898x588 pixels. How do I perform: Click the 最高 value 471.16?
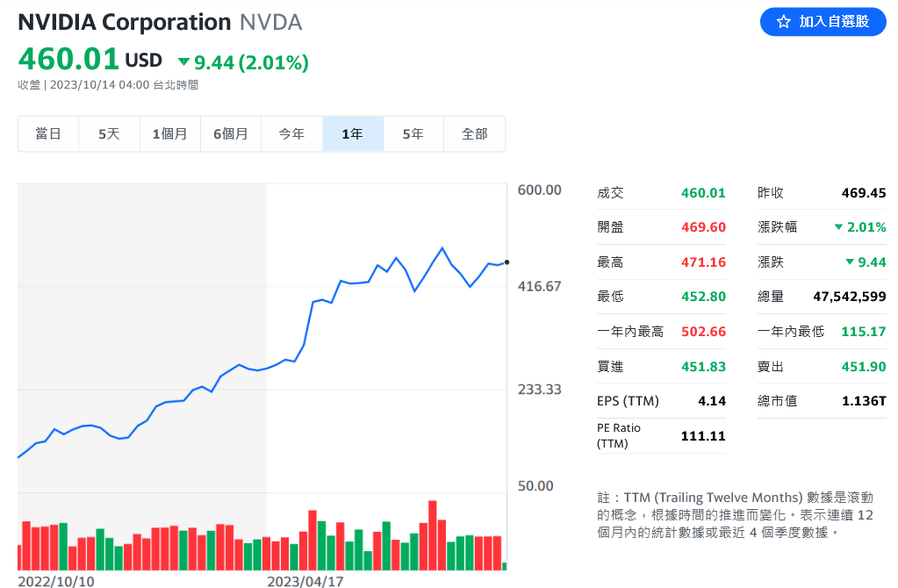pyautogui.click(x=703, y=262)
